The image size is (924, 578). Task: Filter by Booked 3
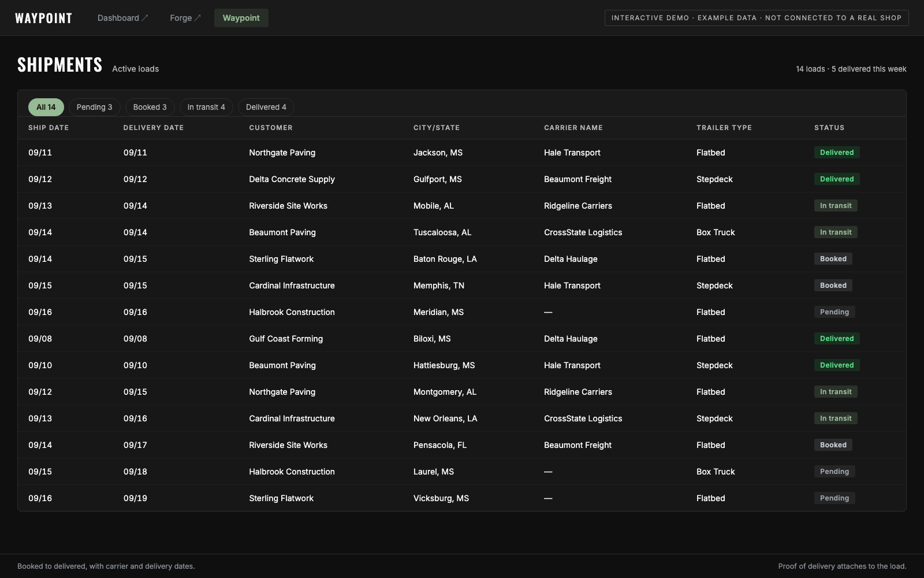(150, 107)
